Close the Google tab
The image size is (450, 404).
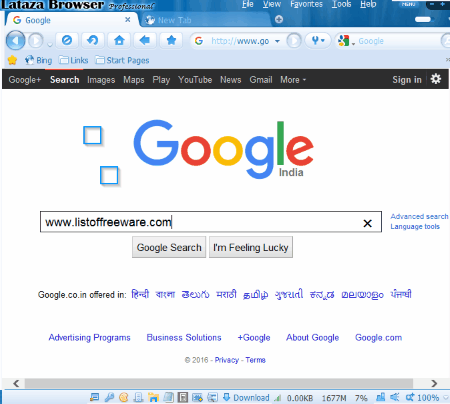click(127, 20)
